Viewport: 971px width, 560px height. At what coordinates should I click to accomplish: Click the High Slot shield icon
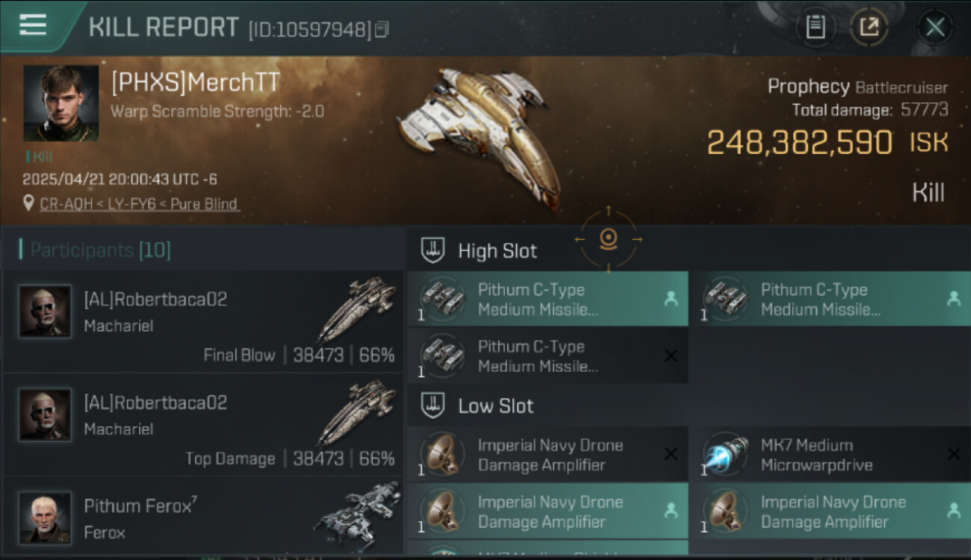432,251
